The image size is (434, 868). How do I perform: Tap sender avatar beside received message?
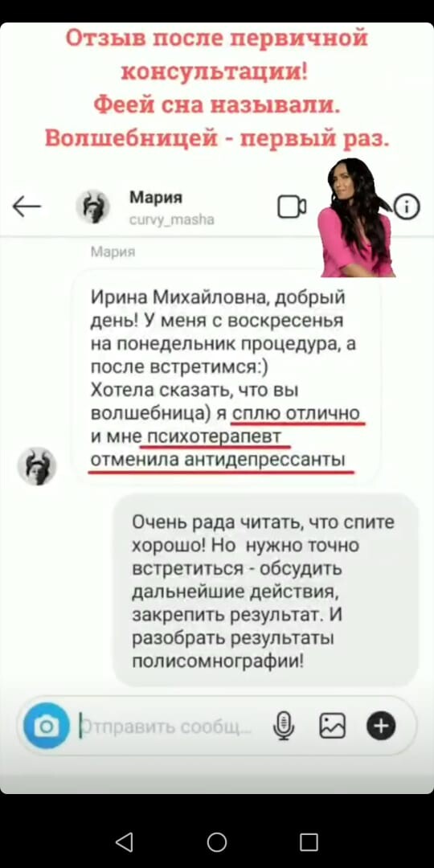37,466
